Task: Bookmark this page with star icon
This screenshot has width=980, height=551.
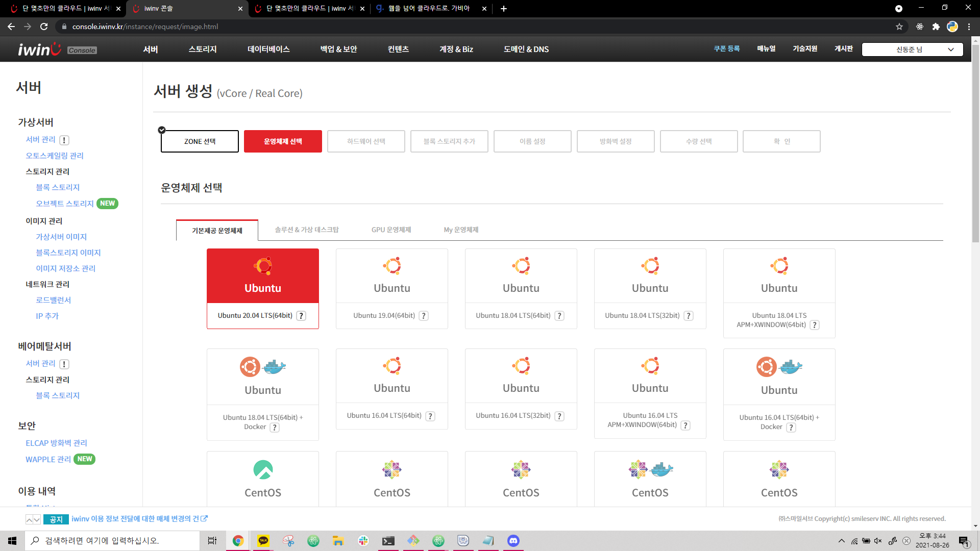Action: click(x=899, y=27)
